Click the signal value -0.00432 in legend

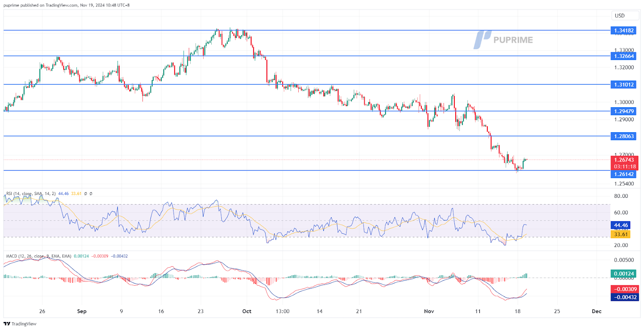[x=119, y=256]
